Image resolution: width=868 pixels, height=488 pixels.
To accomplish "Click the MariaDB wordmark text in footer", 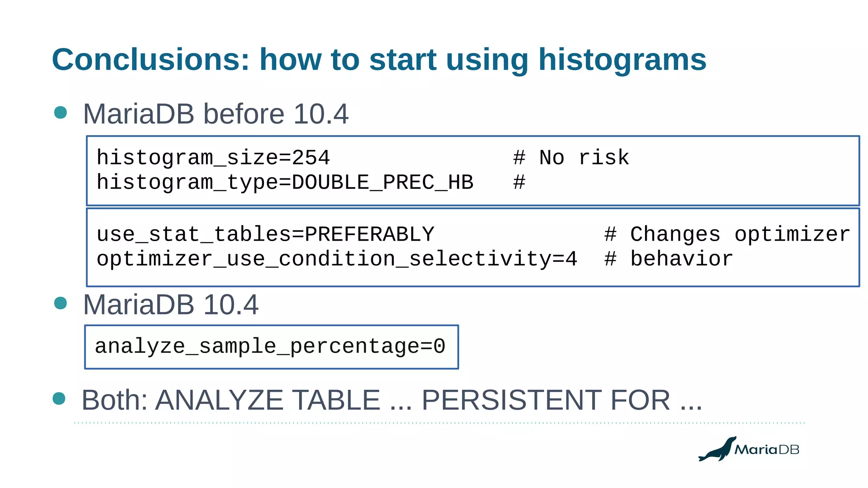I will pyautogui.click(x=766, y=450).
